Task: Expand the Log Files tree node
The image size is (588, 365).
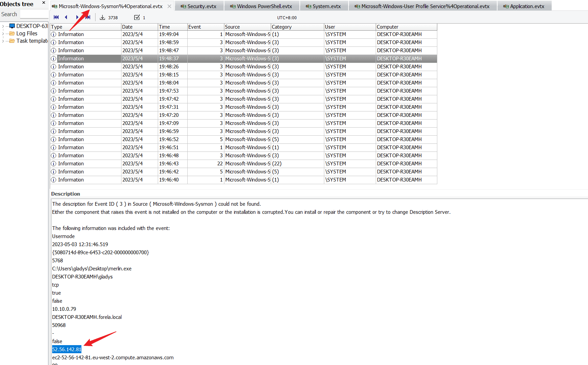Action: click(3, 33)
